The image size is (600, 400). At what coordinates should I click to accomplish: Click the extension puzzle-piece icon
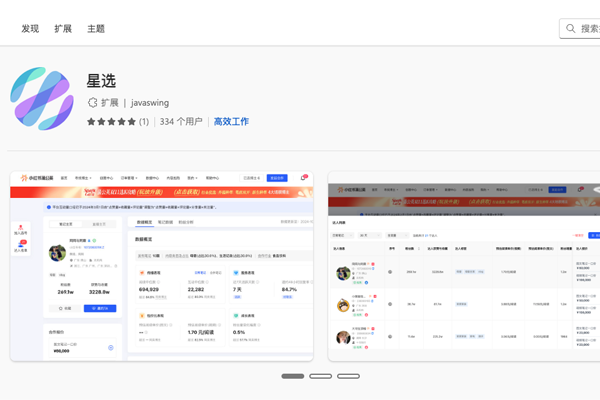coord(93,103)
